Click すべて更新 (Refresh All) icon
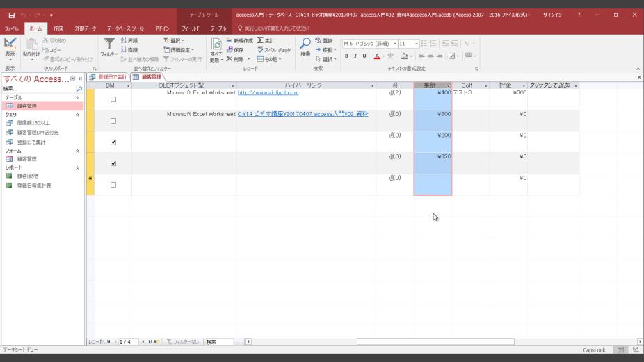 point(216,49)
